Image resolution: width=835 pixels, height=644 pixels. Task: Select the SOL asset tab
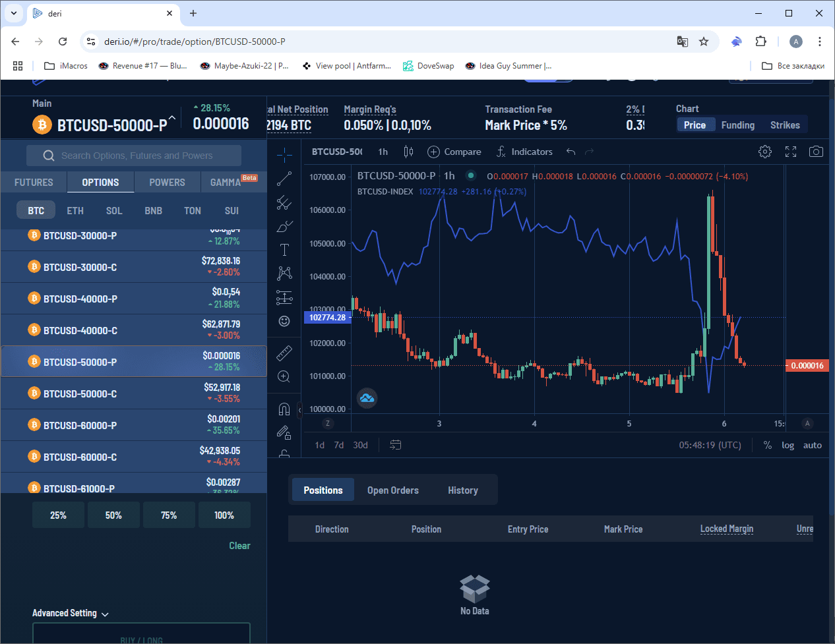[114, 211]
